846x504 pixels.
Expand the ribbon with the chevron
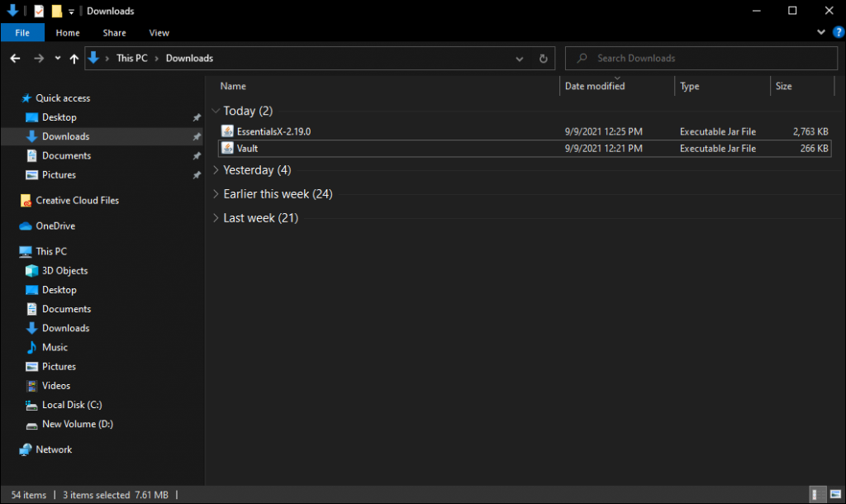[821, 32]
